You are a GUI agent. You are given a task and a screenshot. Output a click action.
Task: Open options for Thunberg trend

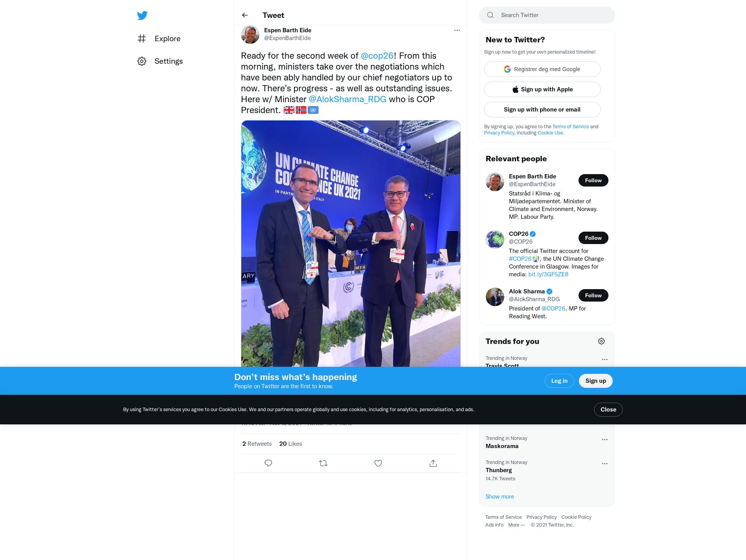pyautogui.click(x=605, y=464)
